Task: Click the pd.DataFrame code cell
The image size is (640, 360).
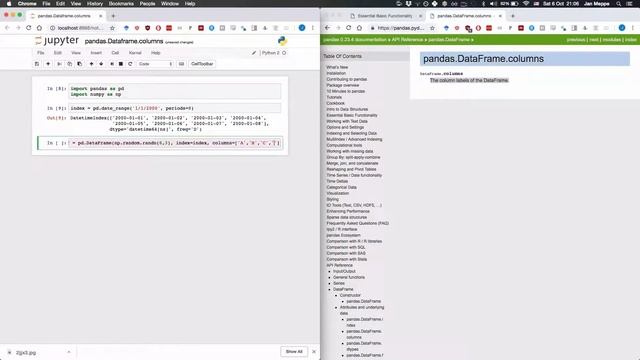Action: (x=175, y=143)
